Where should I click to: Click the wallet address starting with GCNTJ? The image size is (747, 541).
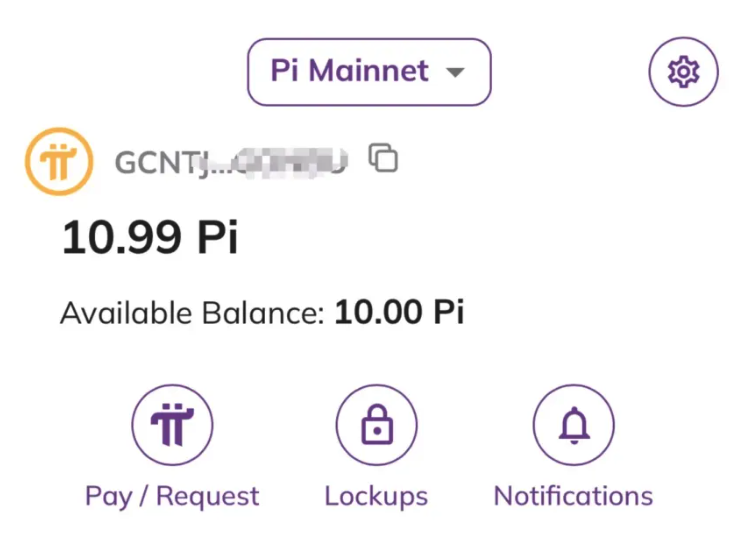point(232,161)
